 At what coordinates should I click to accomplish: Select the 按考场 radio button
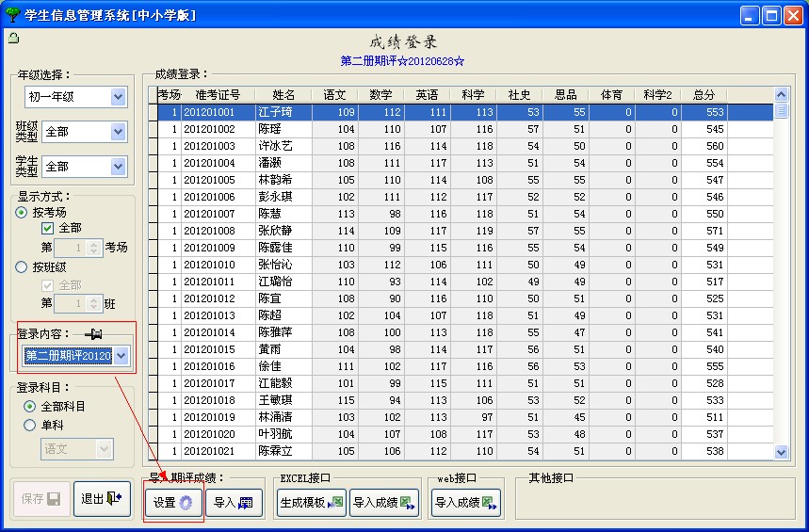click(x=21, y=212)
